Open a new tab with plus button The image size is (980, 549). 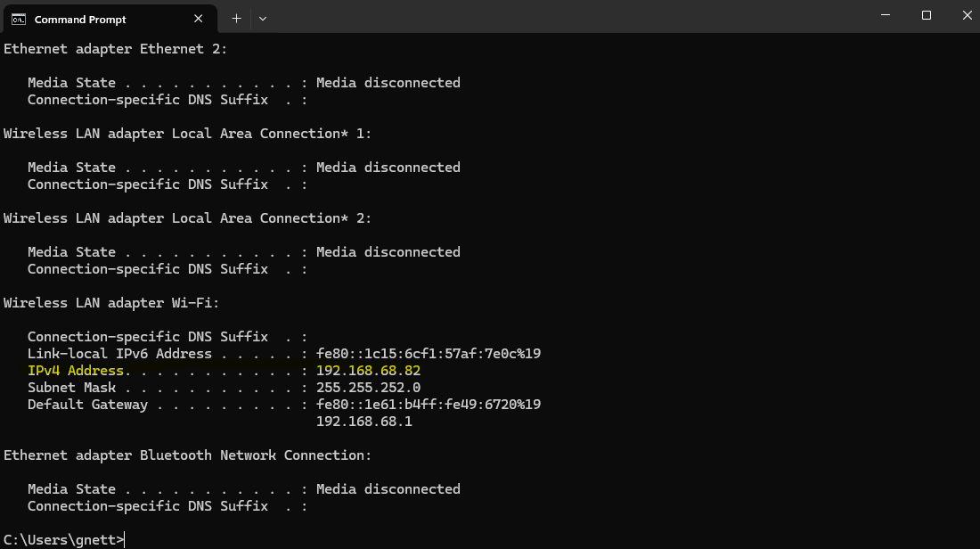pyautogui.click(x=236, y=19)
